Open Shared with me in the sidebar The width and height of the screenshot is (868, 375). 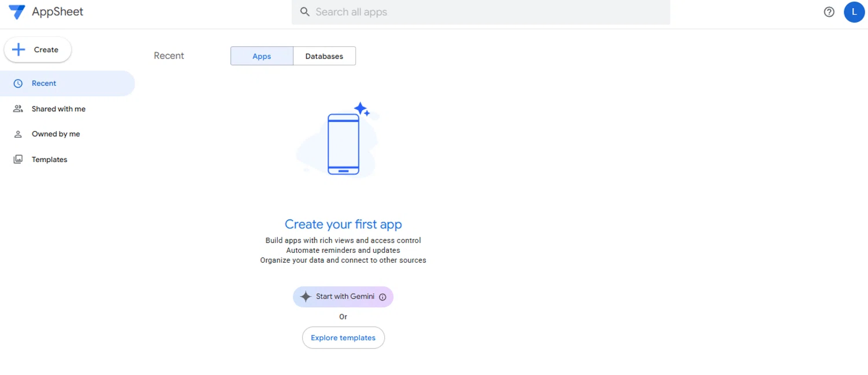[67, 109]
